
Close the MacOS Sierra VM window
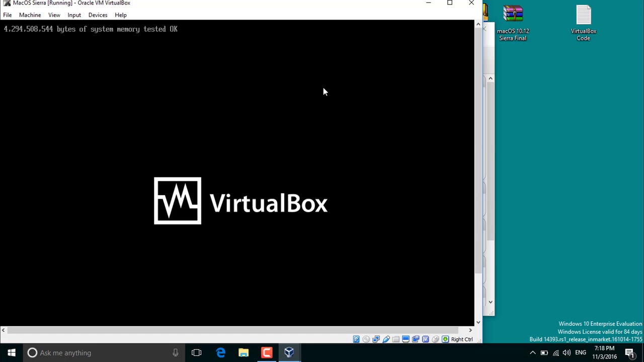click(x=471, y=3)
